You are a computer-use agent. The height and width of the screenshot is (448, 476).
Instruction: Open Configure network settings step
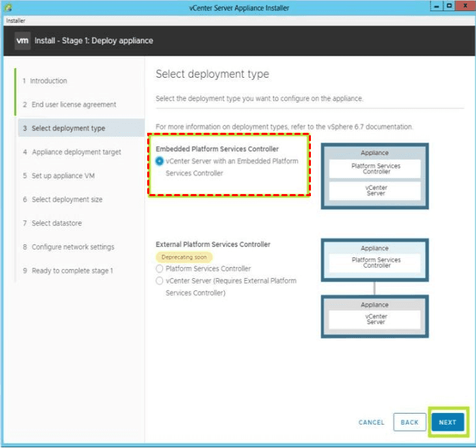tap(69, 247)
